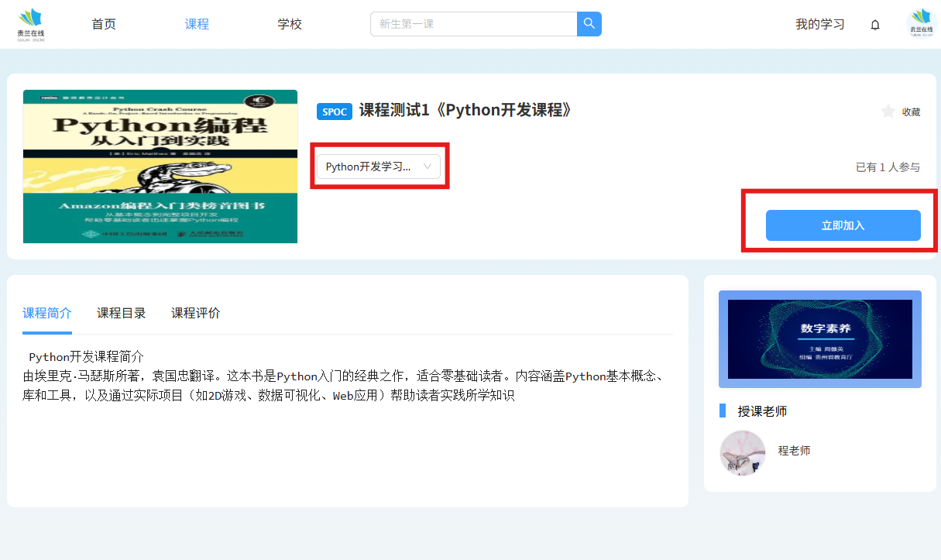Open the user profile avatar

(x=921, y=24)
